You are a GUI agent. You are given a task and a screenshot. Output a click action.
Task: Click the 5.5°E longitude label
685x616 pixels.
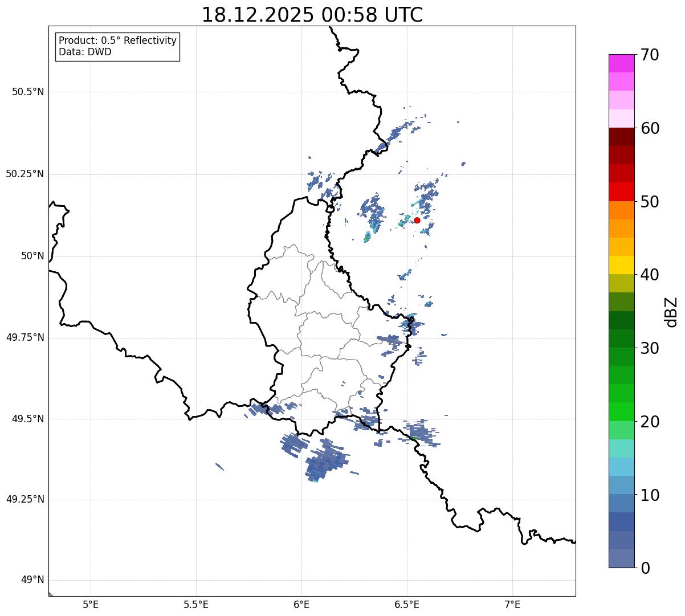196,604
